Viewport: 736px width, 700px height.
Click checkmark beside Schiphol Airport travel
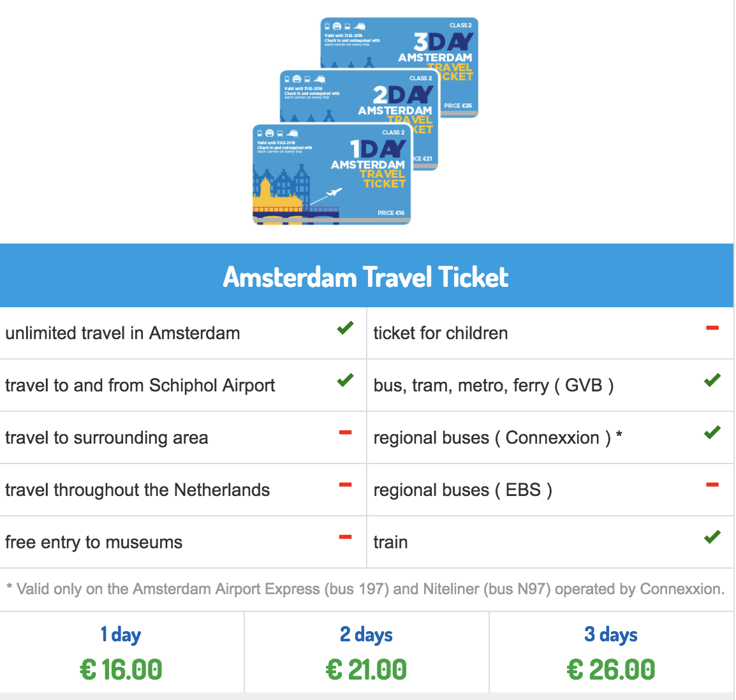tap(345, 379)
